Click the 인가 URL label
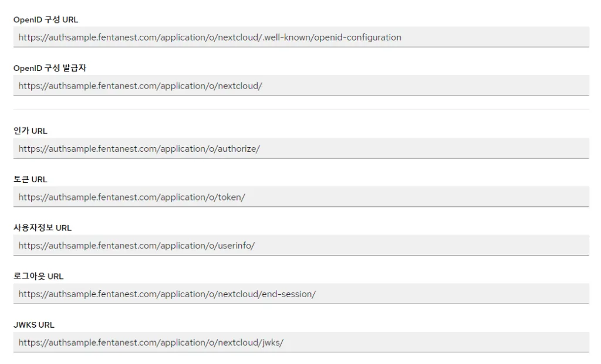The width and height of the screenshot is (601, 364). point(30,131)
